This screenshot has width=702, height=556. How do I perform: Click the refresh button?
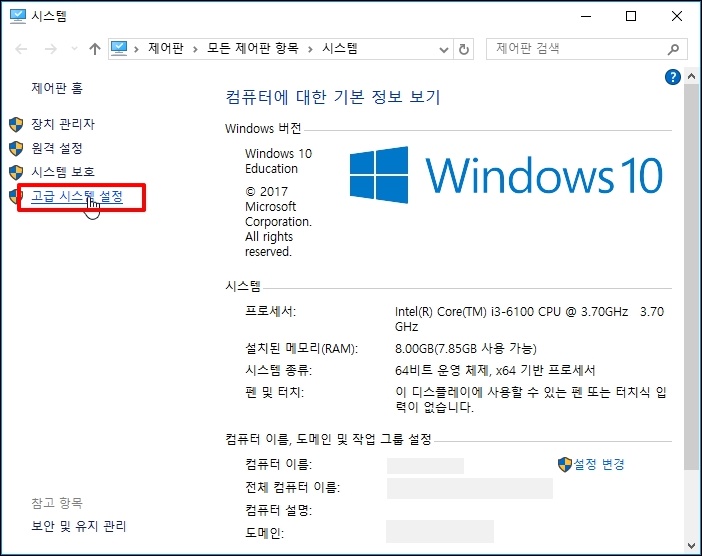point(464,49)
